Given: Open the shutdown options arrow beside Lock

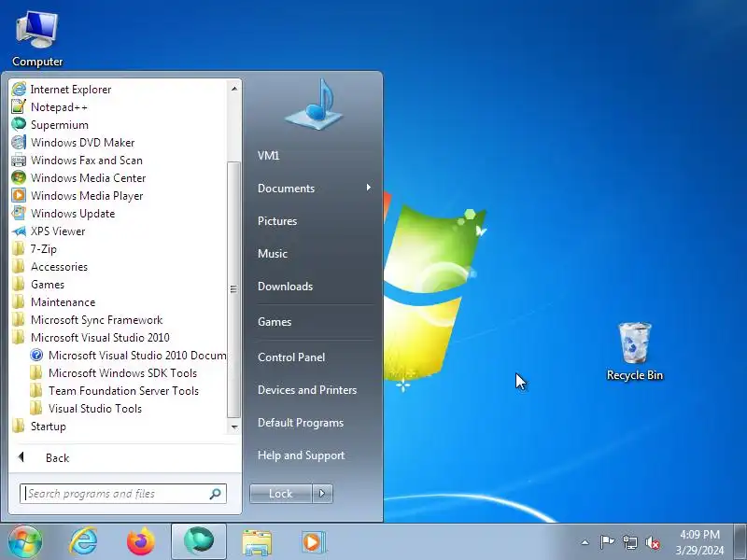Looking at the screenshot, I should 322,494.
